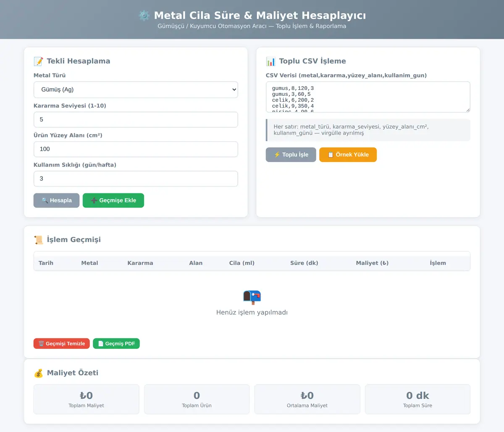
Task: Click the Kullanım Sıklığı input field
Action: [136, 179]
